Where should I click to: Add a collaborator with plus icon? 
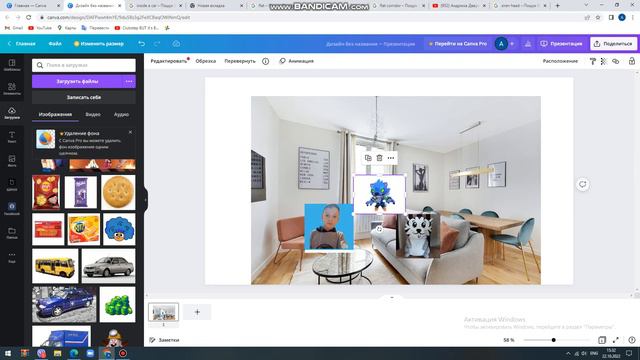click(x=512, y=44)
